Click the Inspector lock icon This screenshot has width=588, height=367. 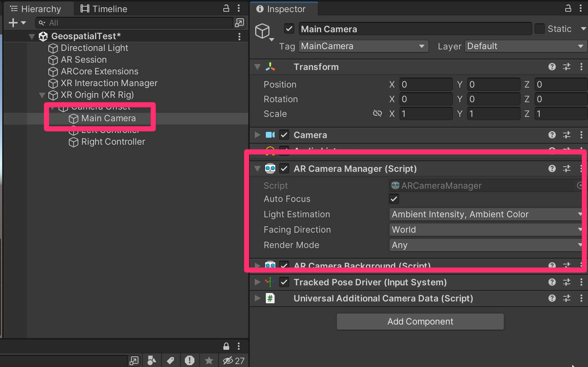point(568,8)
